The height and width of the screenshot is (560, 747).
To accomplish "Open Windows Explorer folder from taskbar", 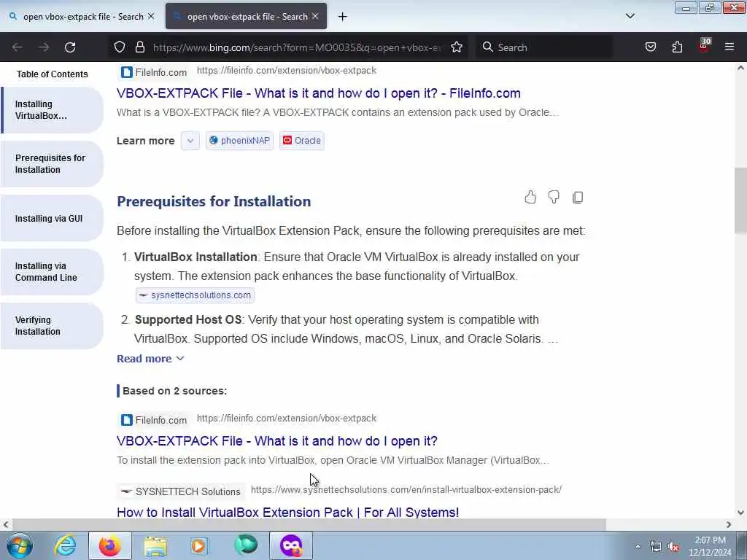I will pos(155,546).
